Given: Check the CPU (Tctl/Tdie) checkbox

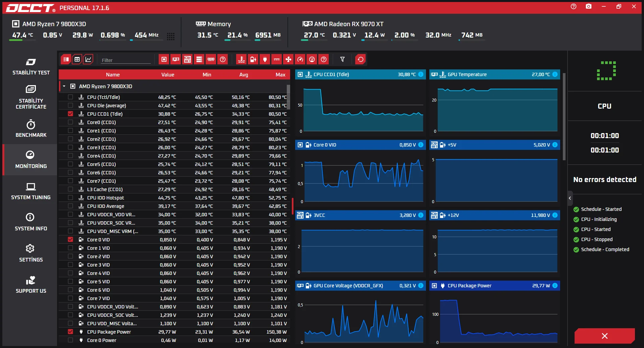Looking at the screenshot, I should point(70,97).
